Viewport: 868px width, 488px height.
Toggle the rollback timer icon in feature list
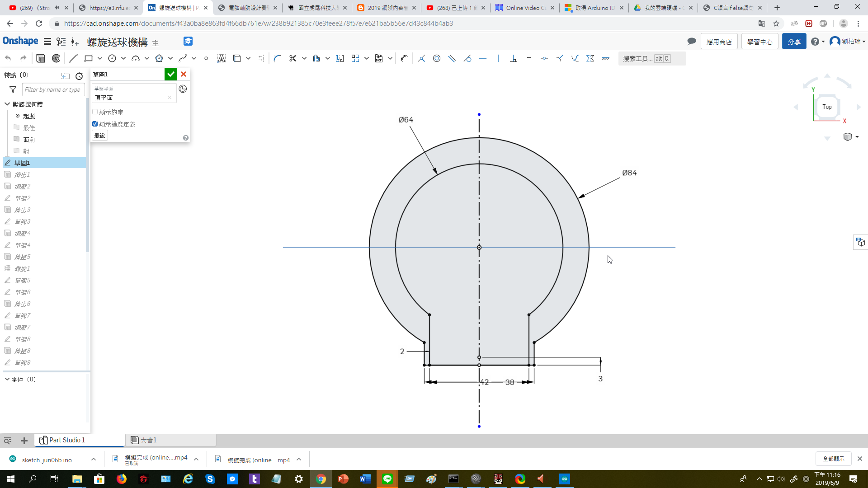pyautogui.click(x=79, y=76)
